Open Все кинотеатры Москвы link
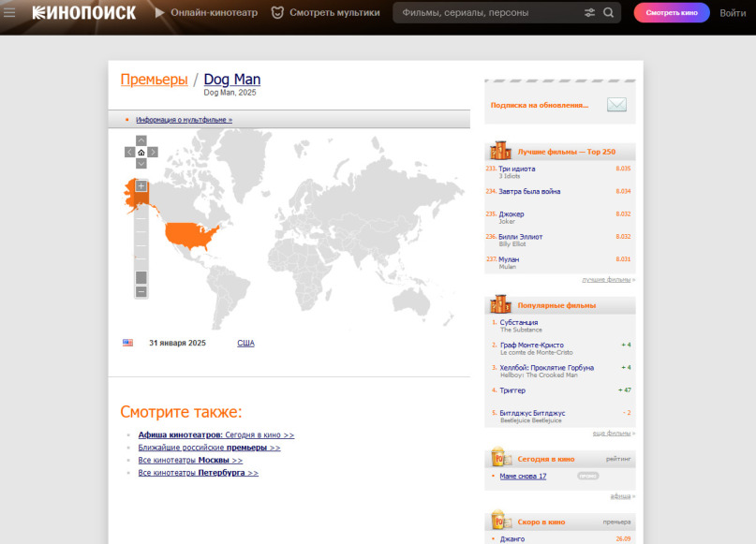 [x=190, y=460]
